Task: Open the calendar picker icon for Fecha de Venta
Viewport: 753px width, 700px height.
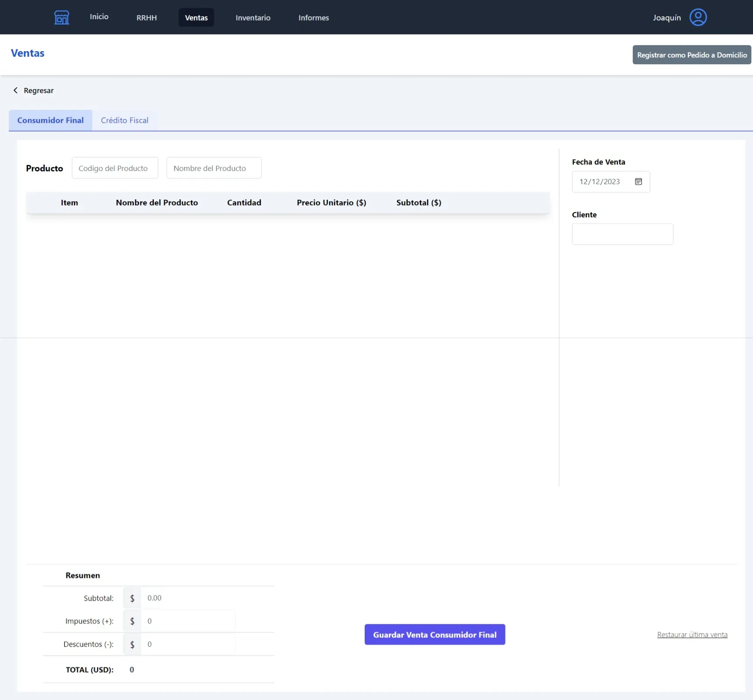Action: [638, 181]
